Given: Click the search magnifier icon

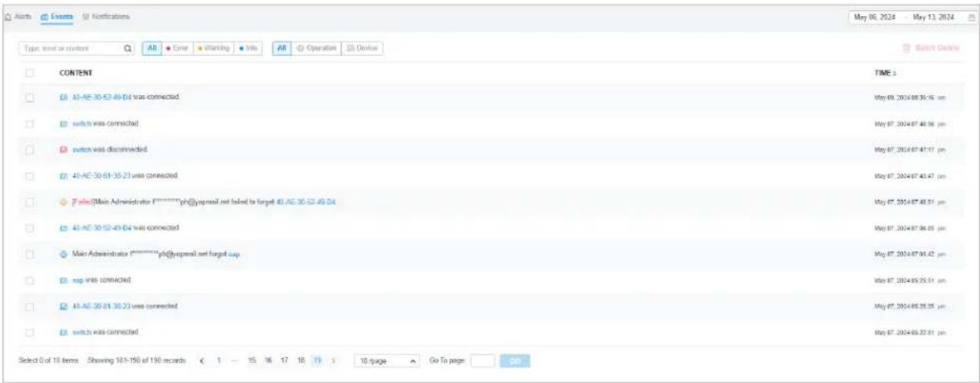Looking at the screenshot, I should [x=128, y=48].
